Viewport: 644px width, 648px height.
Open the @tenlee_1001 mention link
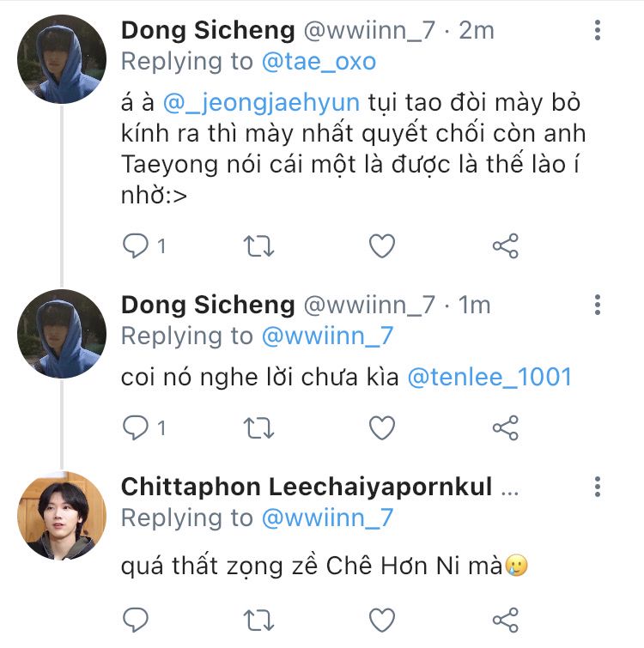[x=489, y=378]
